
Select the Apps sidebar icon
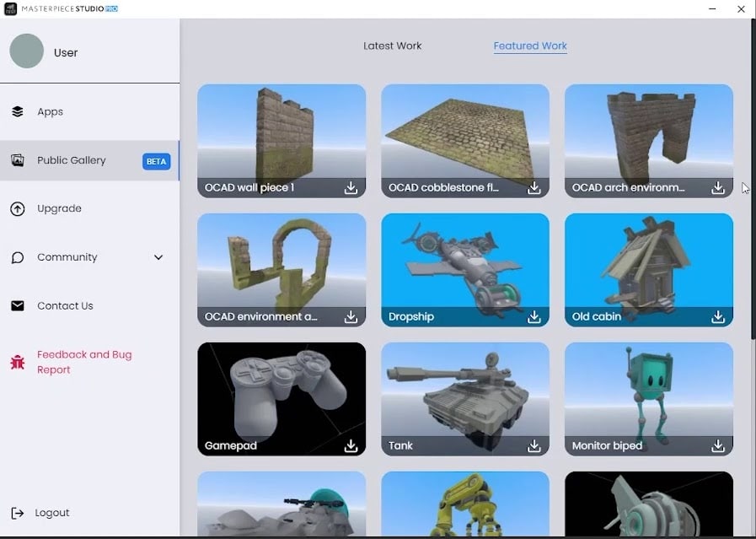pos(18,110)
